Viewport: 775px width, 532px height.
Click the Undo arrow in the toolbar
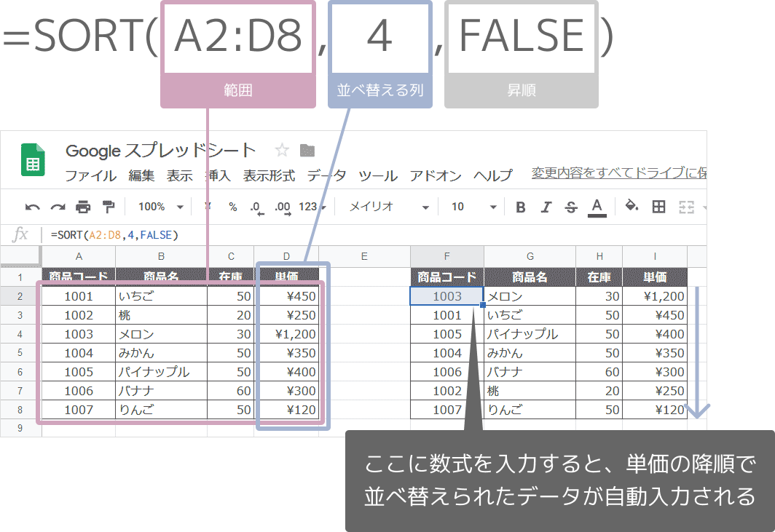pyautogui.click(x=33, y=207)
